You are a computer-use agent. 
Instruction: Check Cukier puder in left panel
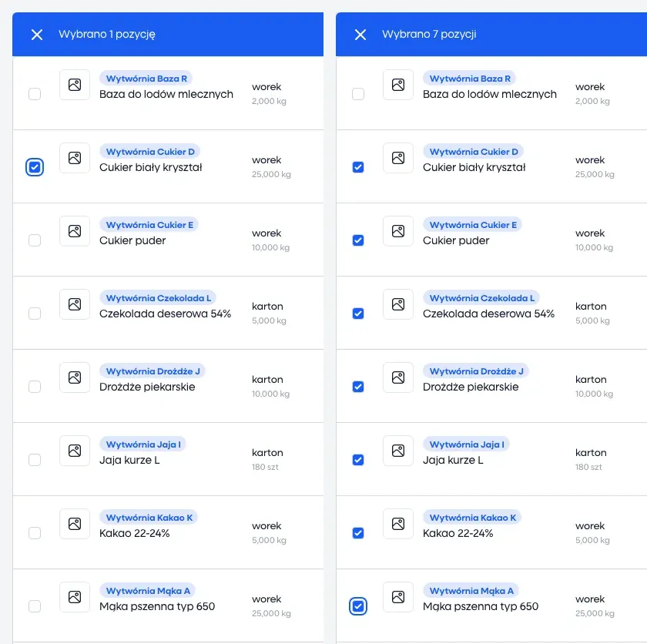coord(35,240)
